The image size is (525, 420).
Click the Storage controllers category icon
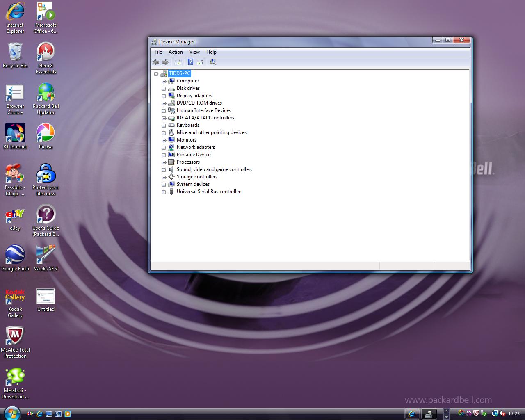171,177
